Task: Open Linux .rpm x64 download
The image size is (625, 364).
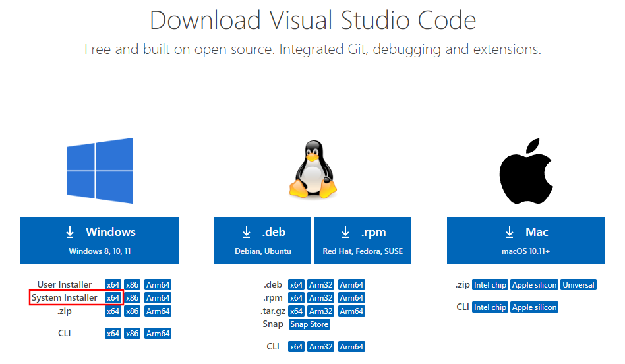Action: click(296, 298)
